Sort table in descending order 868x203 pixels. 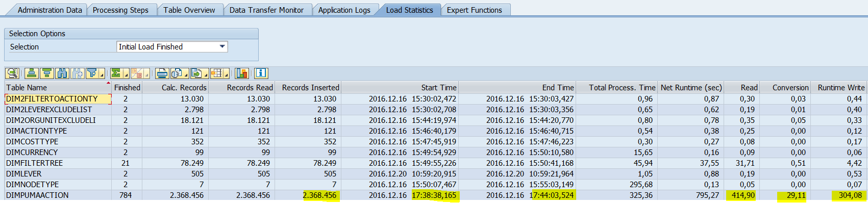click(47, 73)
